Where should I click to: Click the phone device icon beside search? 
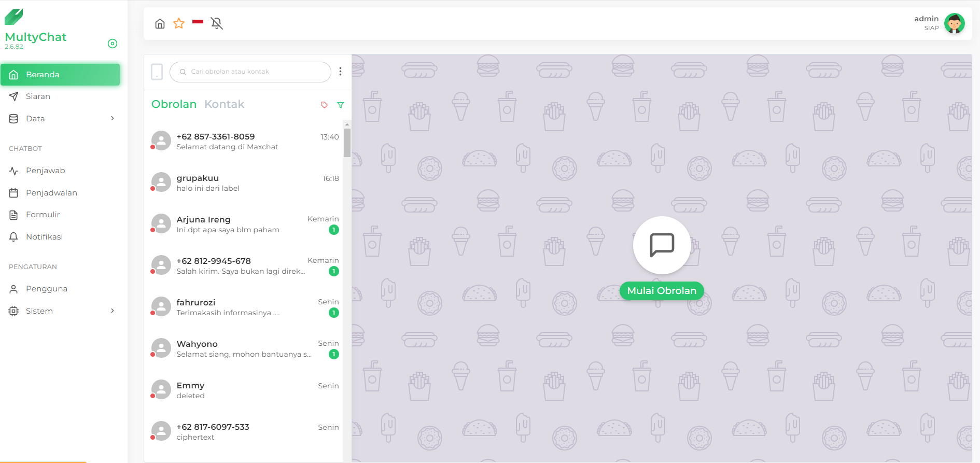click(x=157, y=72)
